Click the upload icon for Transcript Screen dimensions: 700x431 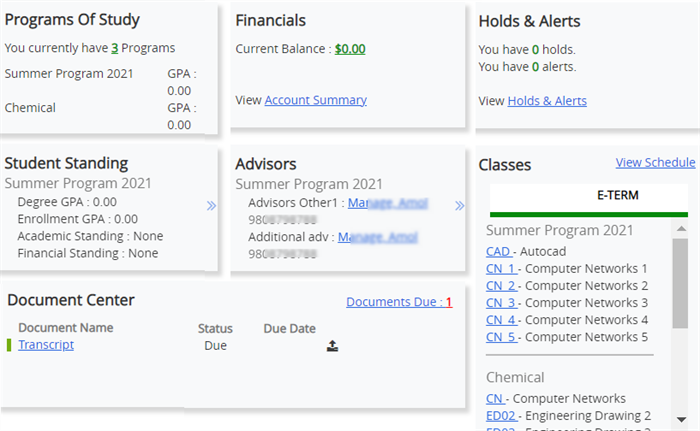[x=332, y=346]
